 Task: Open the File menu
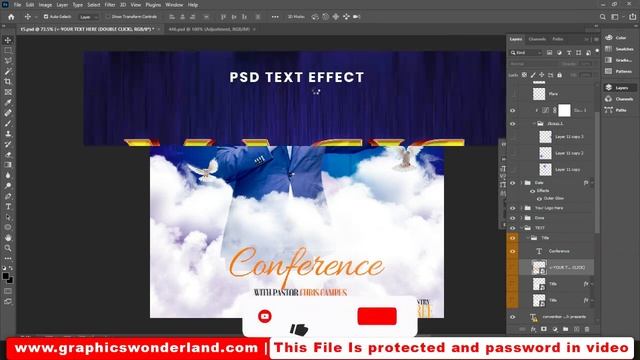(x=17, y=5)
